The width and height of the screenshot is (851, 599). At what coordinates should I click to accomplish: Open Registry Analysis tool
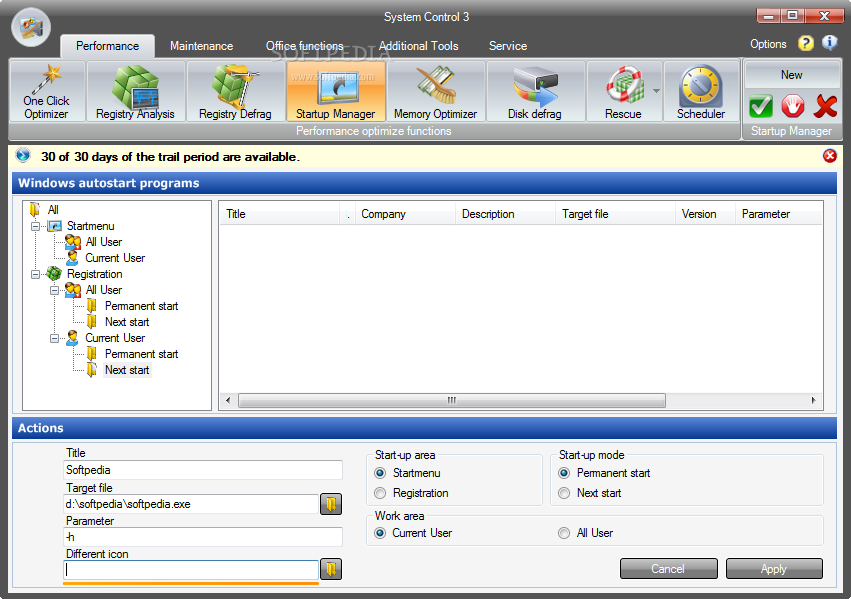136,91
